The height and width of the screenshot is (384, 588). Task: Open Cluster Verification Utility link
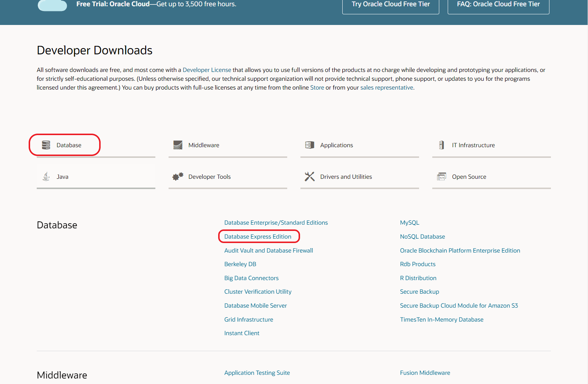258,291
